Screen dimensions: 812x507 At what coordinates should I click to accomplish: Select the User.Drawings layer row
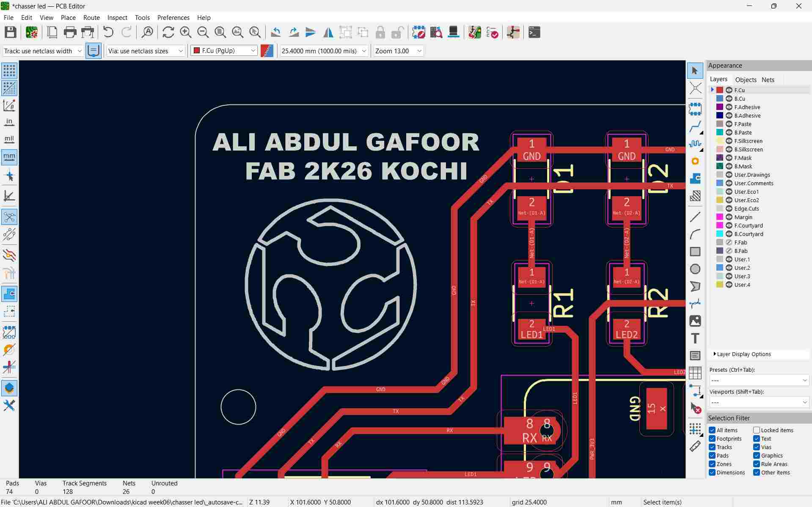[759, 175]
